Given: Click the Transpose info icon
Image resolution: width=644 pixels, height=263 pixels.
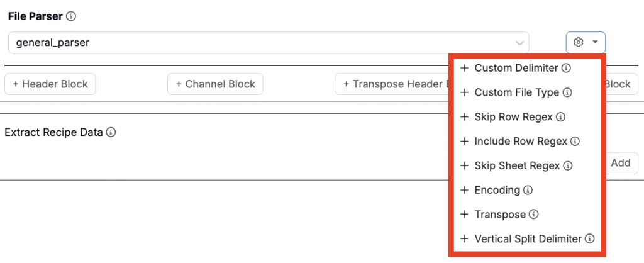Looking at the screenshot, I should click(533, 215).
